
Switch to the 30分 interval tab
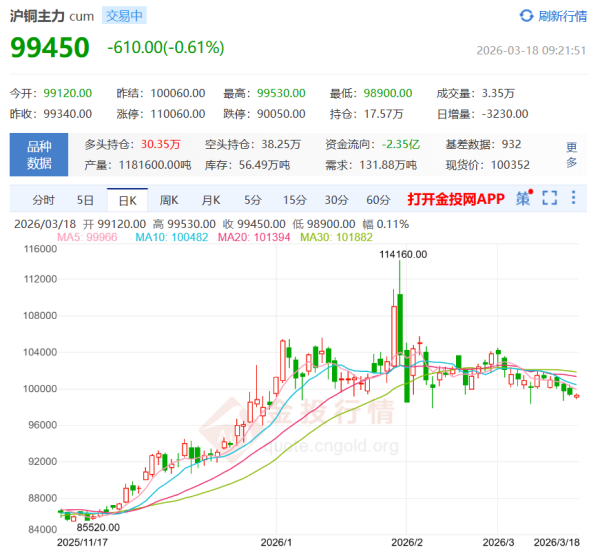point(336,200)
